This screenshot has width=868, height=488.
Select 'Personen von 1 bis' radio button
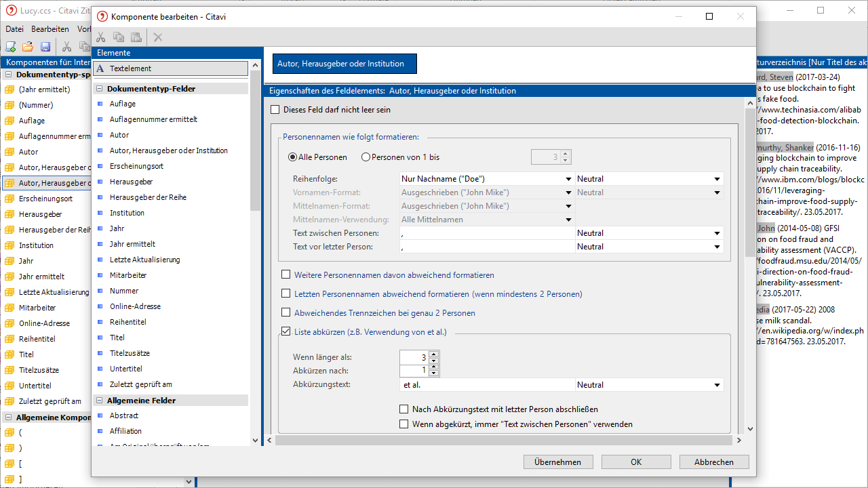[366, 157]
